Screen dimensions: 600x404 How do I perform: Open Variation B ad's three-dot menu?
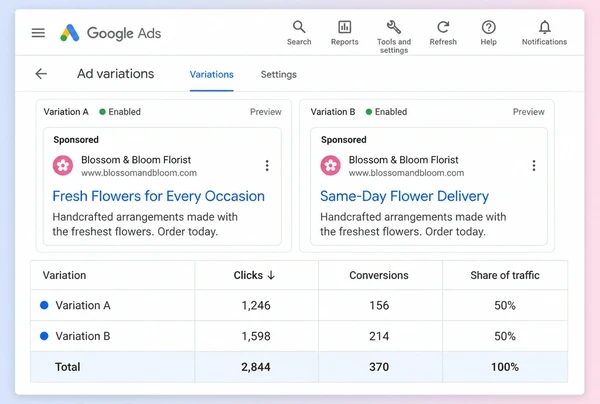[x=534, y=165]
